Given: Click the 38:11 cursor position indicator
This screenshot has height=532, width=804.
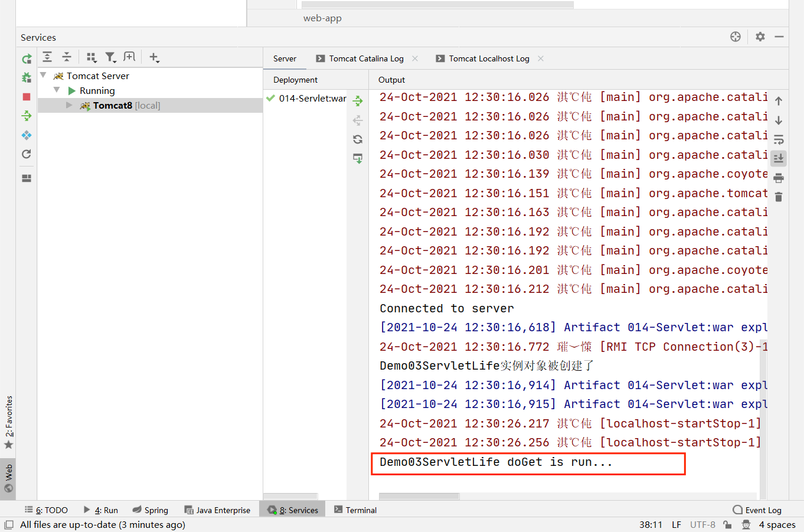Looking at the screenshot, I should point(651,524).
